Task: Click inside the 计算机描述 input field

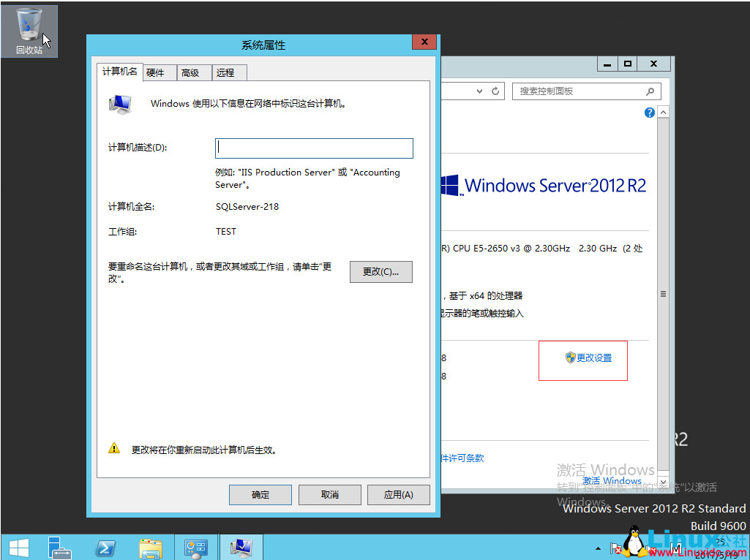Action: (x=313, y=148)
